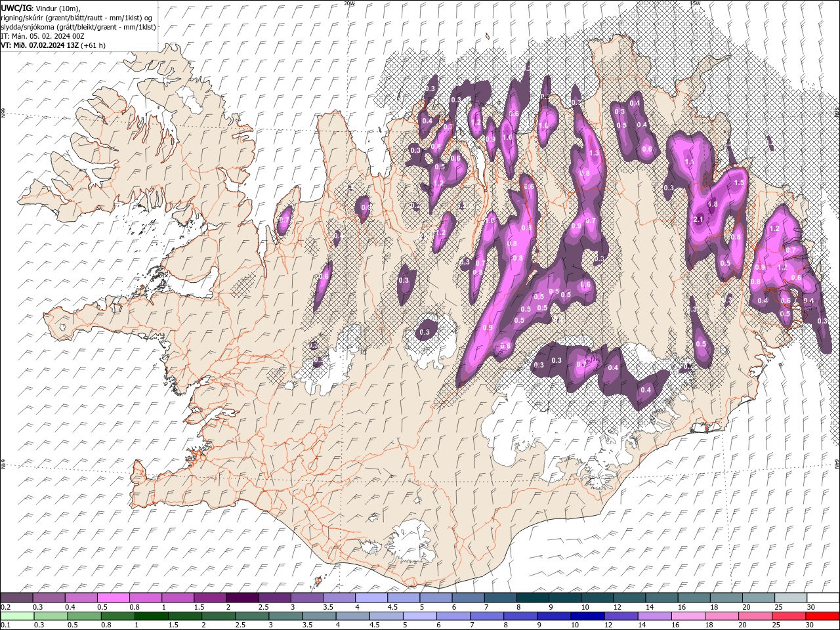
Task: Click the 1.1 precipitation value on the map
Action: (690, 161)
